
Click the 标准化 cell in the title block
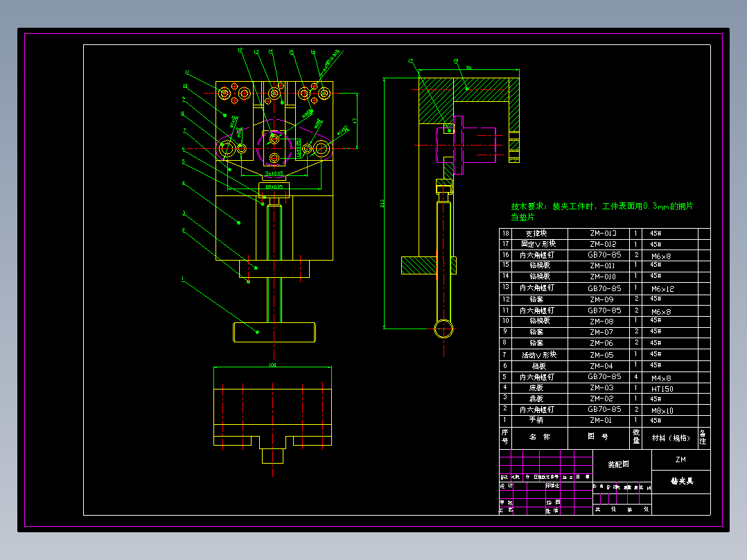point(552,485)
